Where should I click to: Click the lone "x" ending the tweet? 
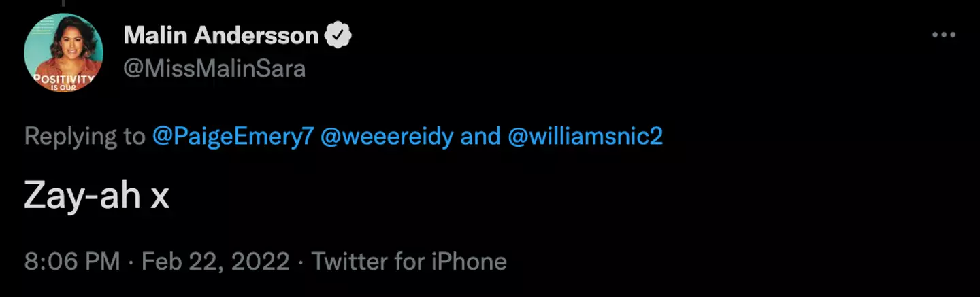(159, 198)
